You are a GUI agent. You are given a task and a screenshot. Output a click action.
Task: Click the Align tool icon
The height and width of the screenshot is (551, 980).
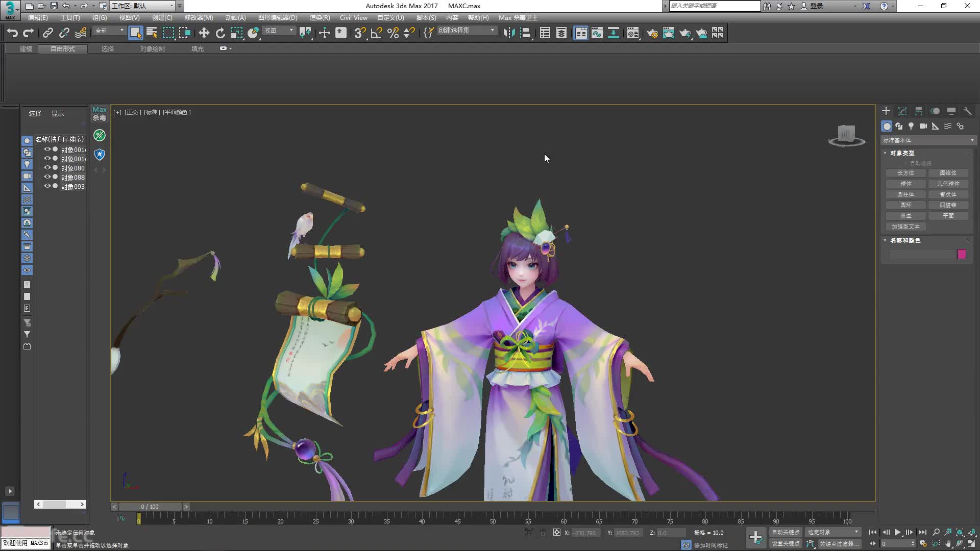[525, 33]
